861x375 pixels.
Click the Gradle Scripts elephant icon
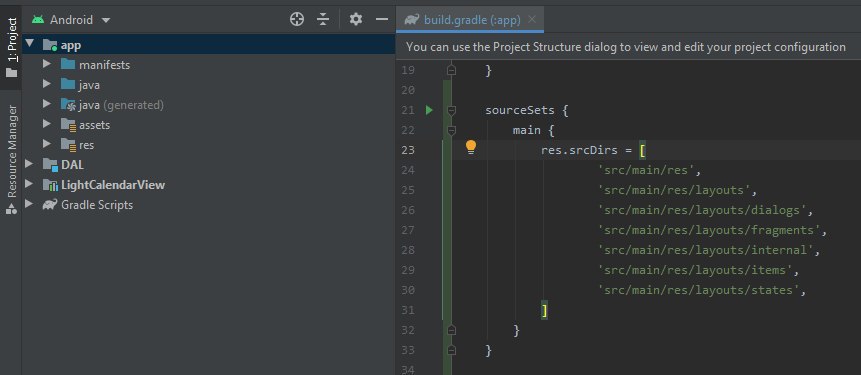pos(50,205)
